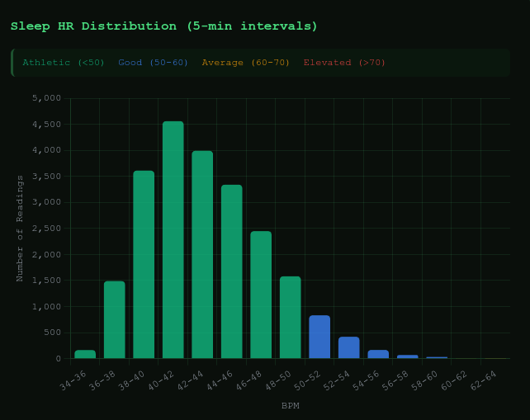Screen dimensions: 530x420
Task: Click the '40-42' x-axis label
Action: 161,380
